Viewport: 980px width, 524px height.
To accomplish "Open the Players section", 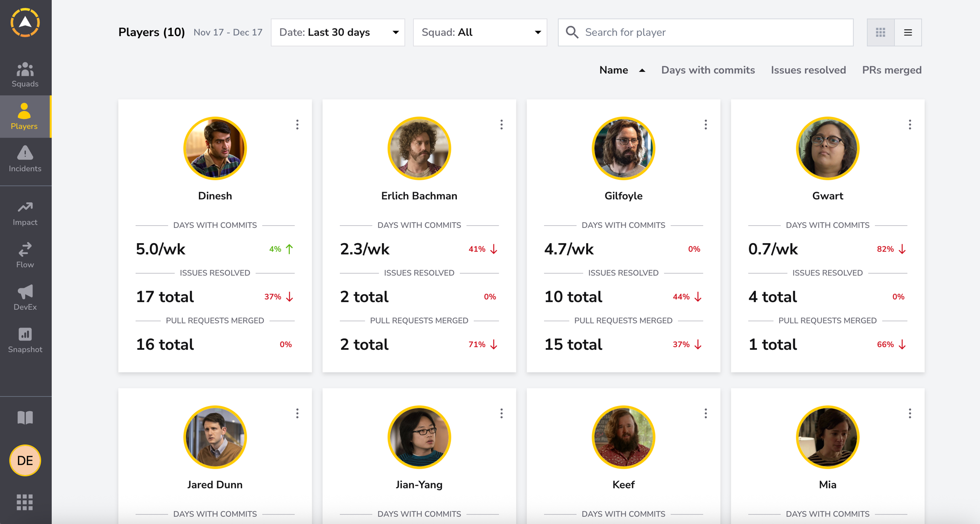I will (x=25, y=116).
